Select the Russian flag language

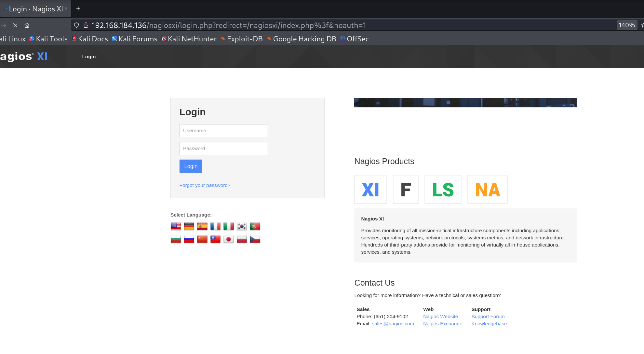(189, 239)
